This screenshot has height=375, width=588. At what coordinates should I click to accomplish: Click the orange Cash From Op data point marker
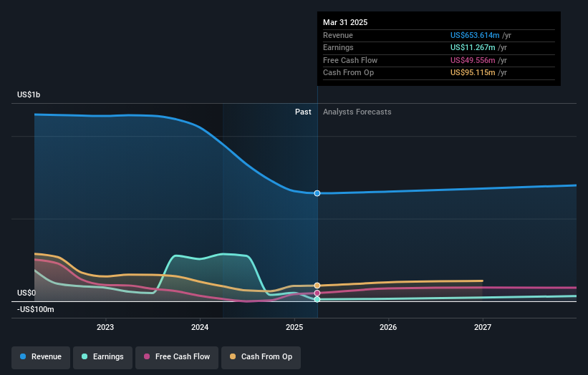(x=317, y=286)
